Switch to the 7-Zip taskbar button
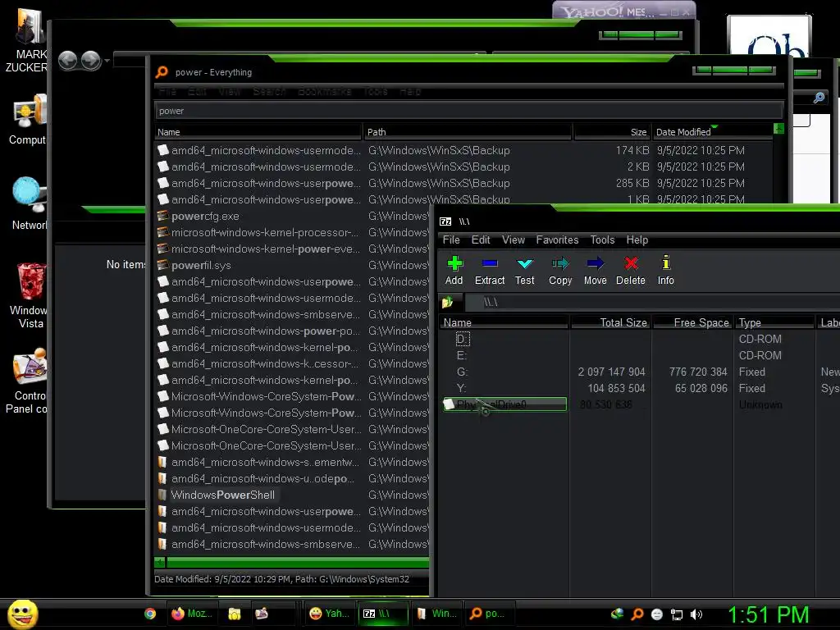The image size is (840, 630). tap(382, 614)
